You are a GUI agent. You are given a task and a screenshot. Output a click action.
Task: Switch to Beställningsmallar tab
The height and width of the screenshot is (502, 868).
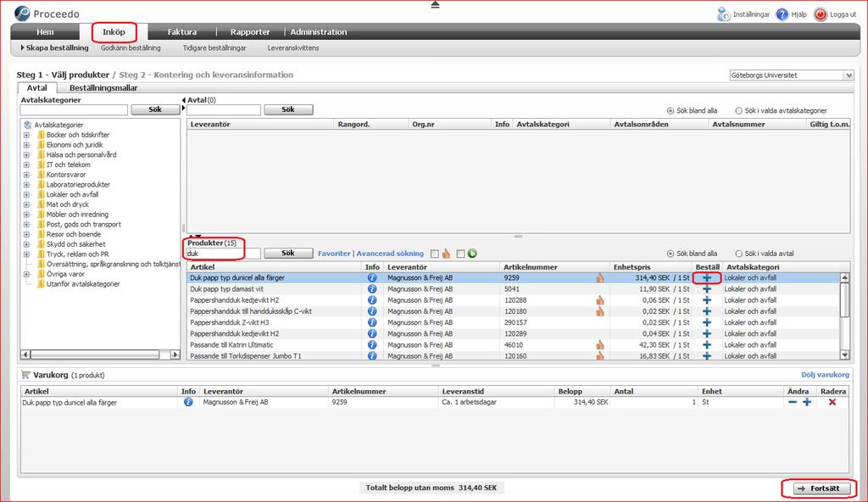(x=103, y=87)
